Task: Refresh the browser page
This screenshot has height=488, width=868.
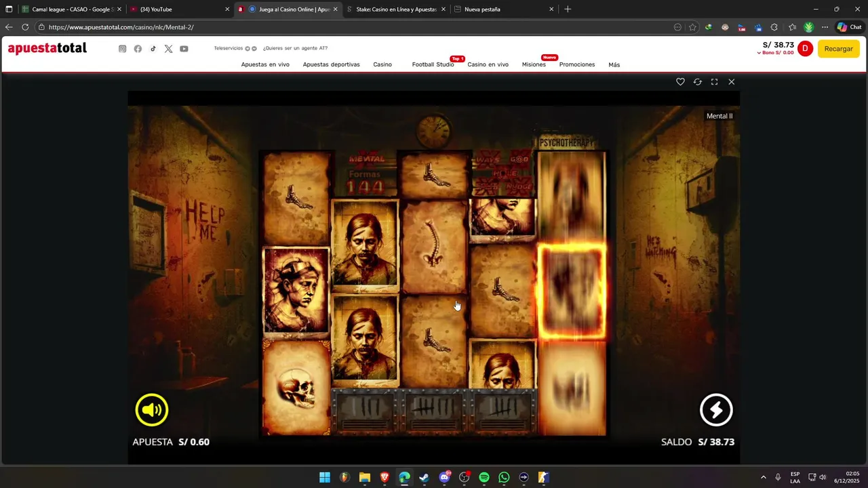Action: click(25, 27)
